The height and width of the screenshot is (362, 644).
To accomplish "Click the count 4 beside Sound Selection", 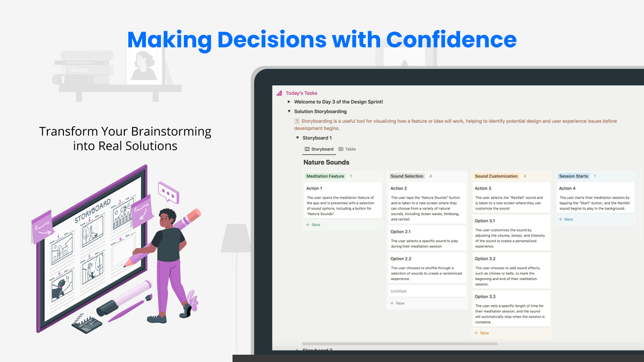I will tap(431, 176).
